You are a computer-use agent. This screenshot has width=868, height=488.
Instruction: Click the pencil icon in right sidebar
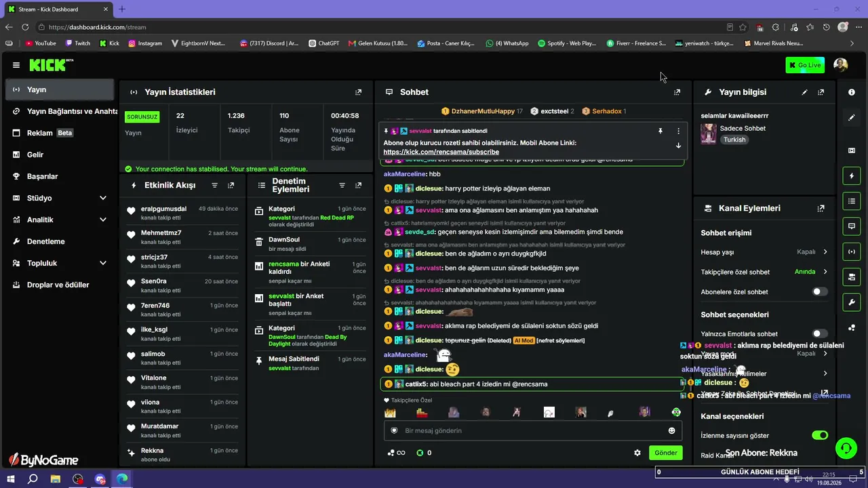click(852, 117)
